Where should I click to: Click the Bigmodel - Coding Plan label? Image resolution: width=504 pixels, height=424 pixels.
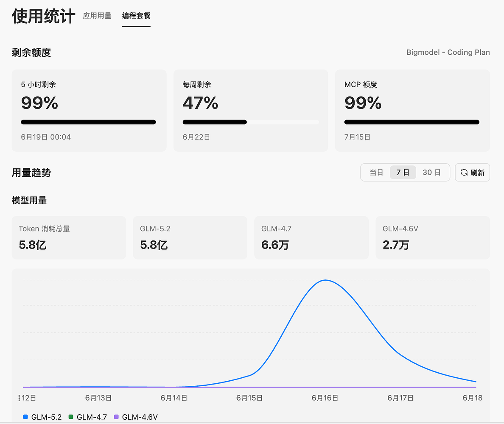pyautogui.click(x=448, y=52)
